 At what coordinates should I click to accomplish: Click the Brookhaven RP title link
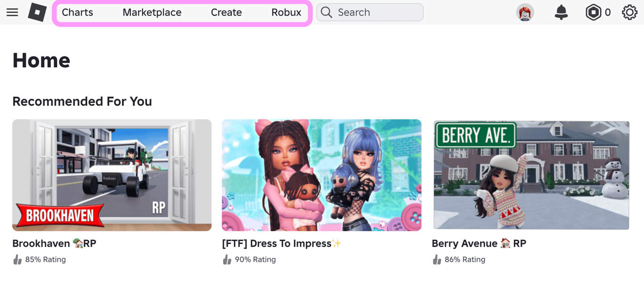[x=54, y=243]
